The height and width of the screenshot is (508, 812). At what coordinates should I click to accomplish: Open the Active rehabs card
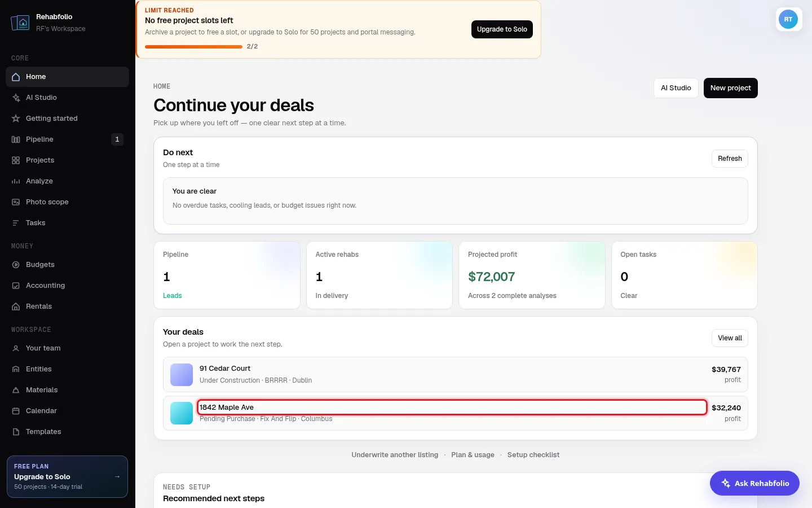pos(379,275)
